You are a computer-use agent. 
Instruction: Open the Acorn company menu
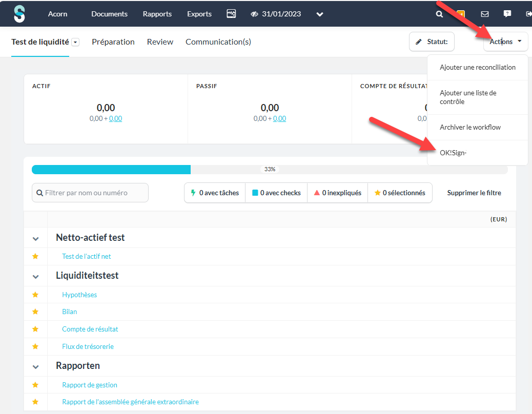[58, 14]
